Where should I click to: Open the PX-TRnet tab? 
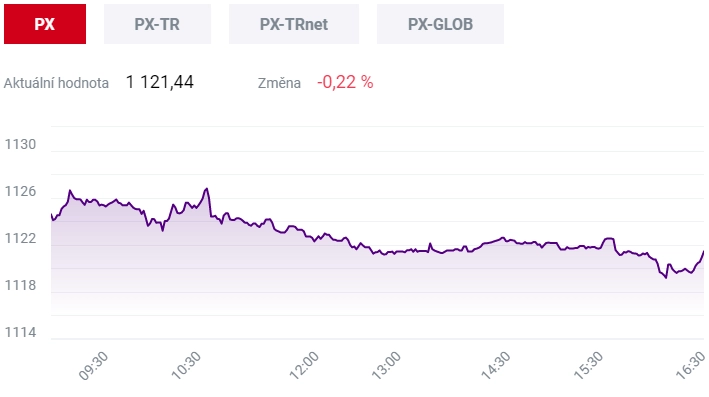click(x=294, y=24)
